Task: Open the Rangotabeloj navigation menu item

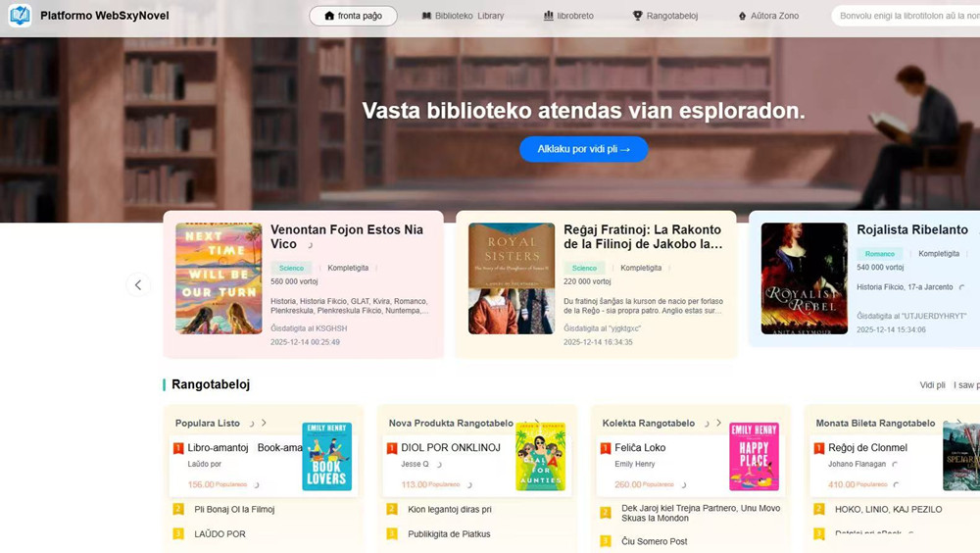Action: (665, 16)
